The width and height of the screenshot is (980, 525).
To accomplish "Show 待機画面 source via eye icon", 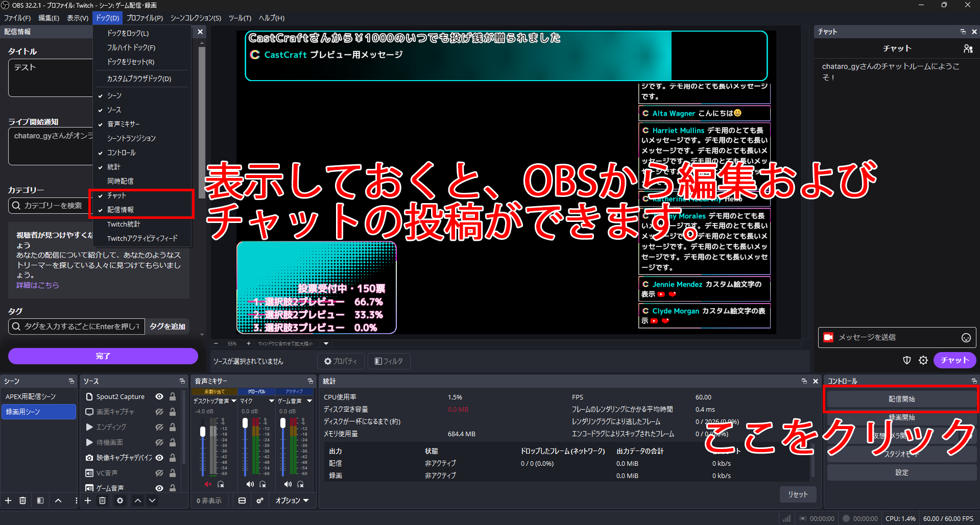I will (159, 442).
